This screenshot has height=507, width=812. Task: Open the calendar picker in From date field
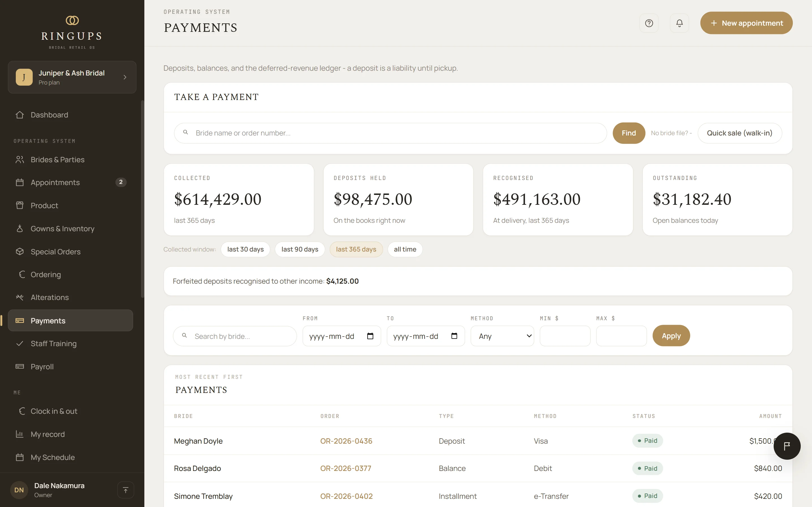coord(370,336)
